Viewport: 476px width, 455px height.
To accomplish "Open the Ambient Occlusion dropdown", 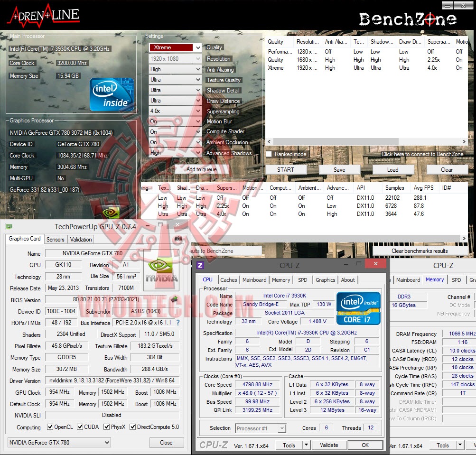I will click(x=175, y=142).
